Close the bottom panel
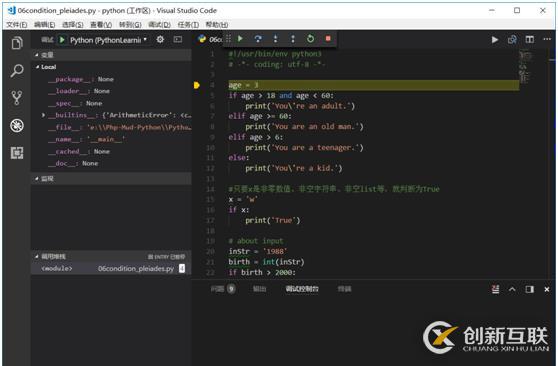 pyautogui.click(x=547, y=289)
